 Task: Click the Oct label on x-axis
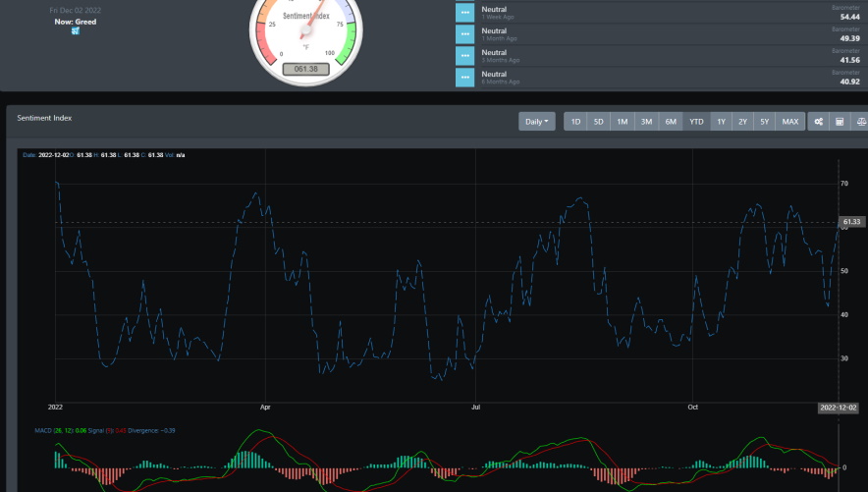coord(692,408)
